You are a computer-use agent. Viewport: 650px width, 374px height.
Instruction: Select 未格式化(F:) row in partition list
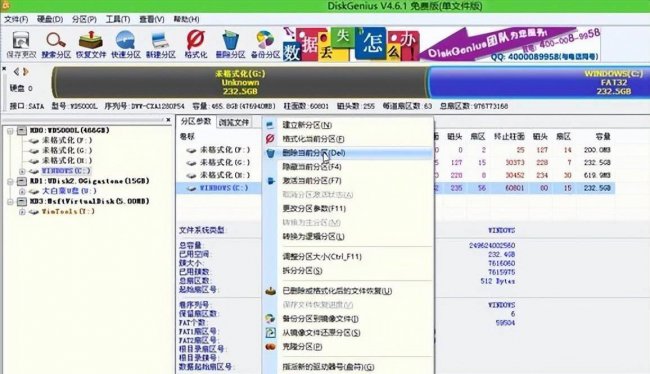(x=225, y=150)
